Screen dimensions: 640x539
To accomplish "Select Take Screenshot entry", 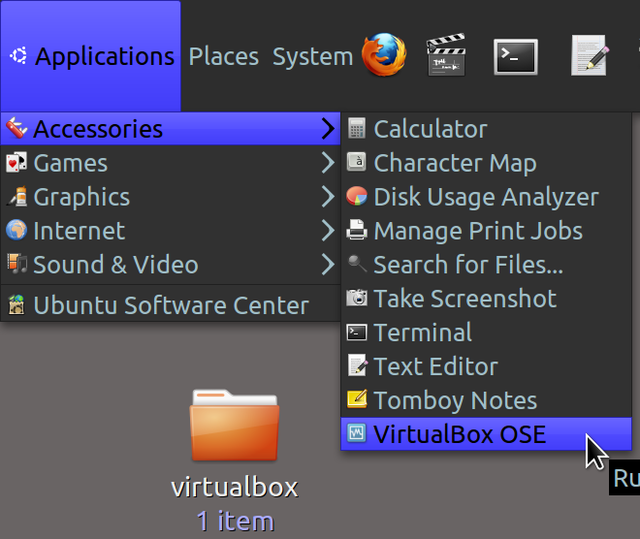I will click(486, 298).
